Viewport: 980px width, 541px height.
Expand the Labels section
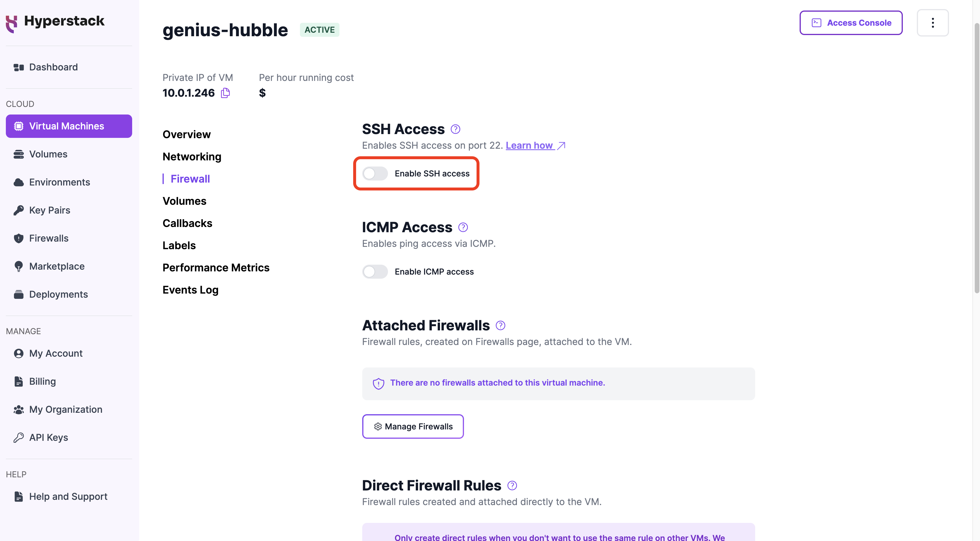(179, 245)
